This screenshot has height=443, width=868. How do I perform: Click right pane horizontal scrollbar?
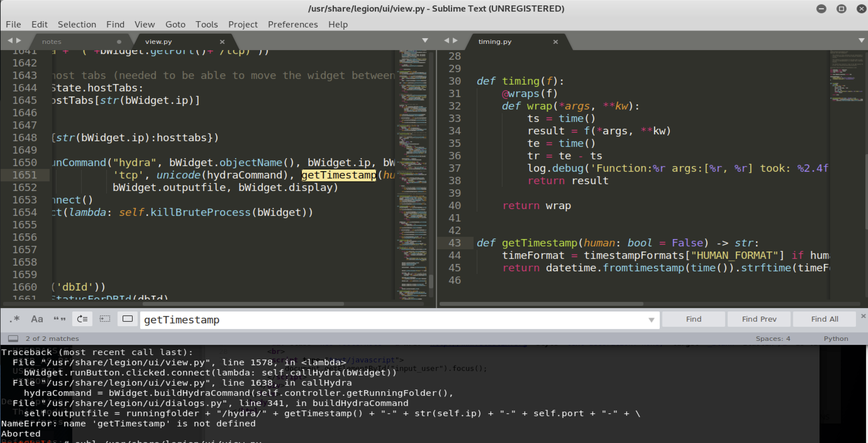point(541,304)
